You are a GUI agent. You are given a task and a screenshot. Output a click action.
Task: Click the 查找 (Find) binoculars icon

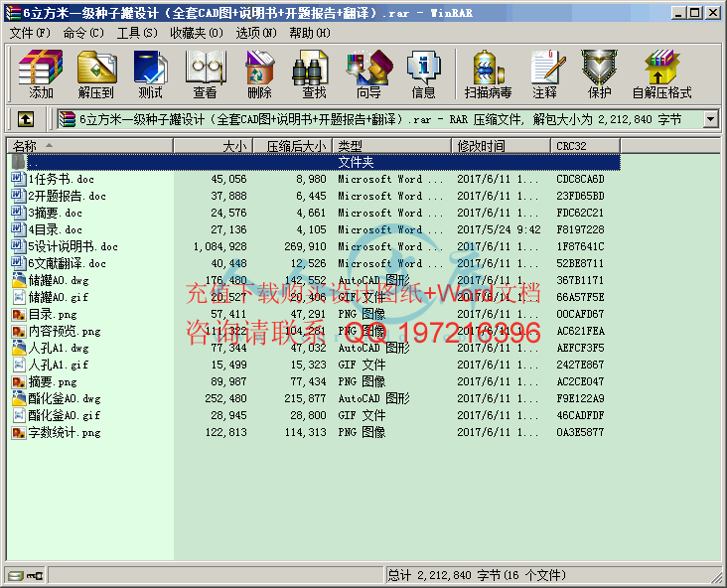(x=314, y=74)
